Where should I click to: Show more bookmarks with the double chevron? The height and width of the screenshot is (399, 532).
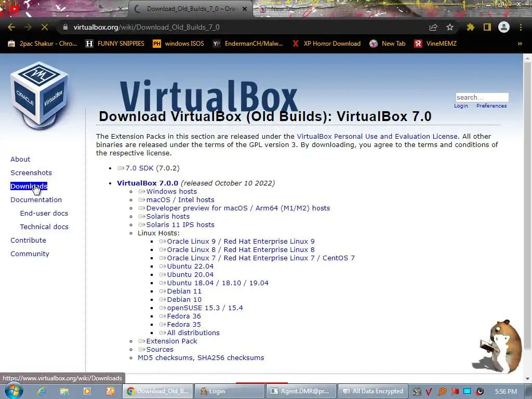[x=520, y=44]
